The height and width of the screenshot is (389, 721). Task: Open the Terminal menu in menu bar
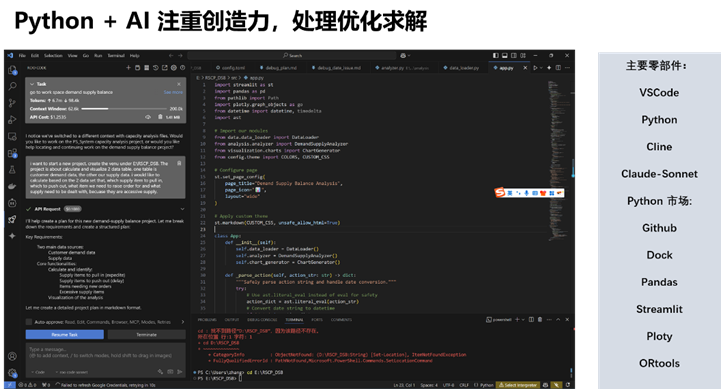tap(116, 55)
